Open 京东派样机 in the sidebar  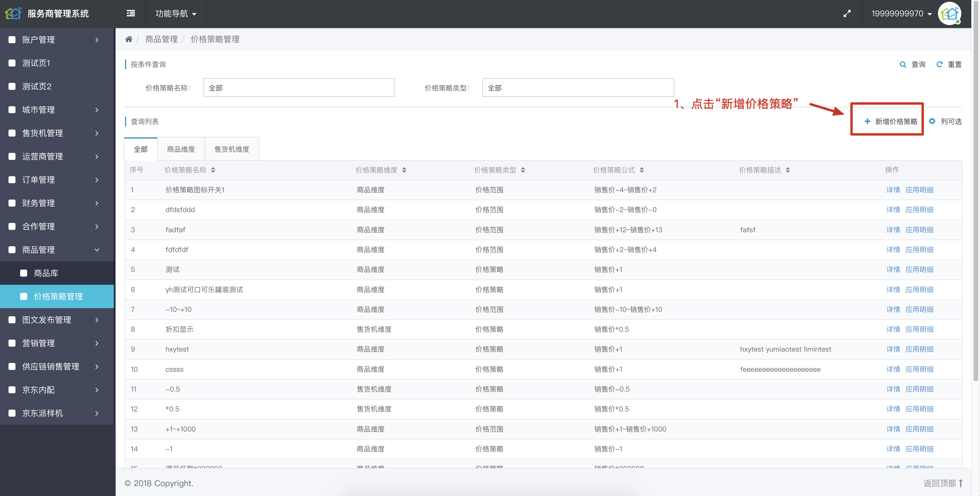tap(57, 413)
